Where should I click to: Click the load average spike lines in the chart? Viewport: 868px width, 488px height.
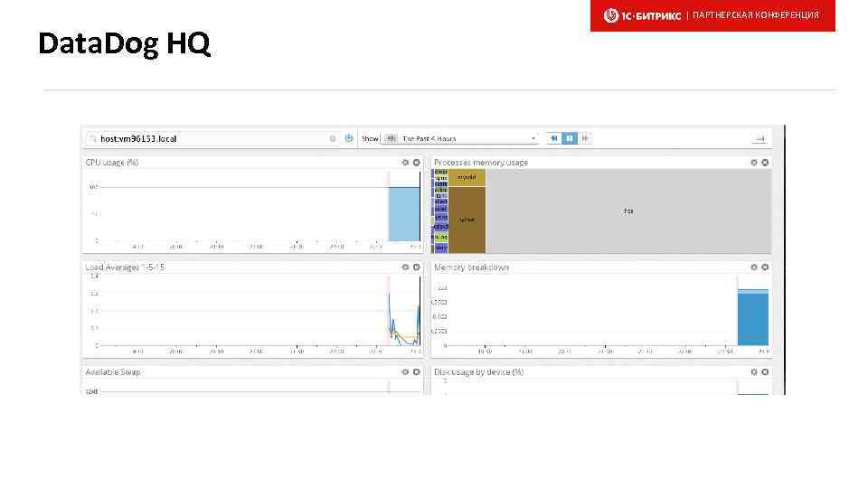404,320
